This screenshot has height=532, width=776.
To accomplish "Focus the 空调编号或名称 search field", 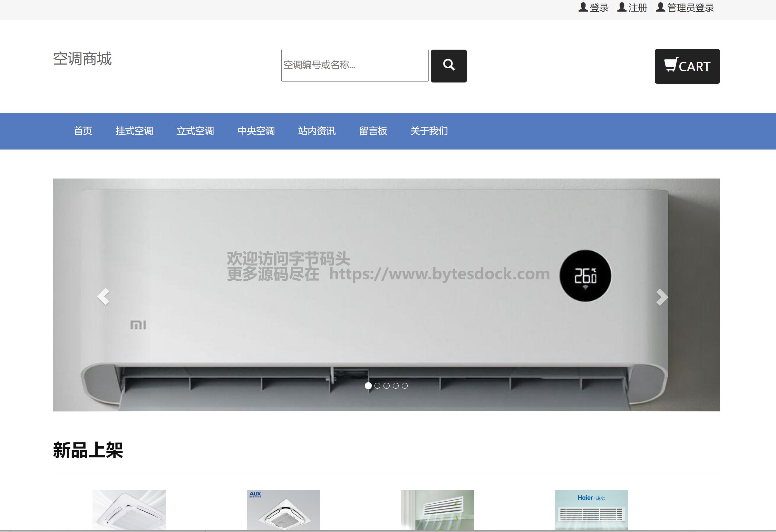I will (354, 65).
